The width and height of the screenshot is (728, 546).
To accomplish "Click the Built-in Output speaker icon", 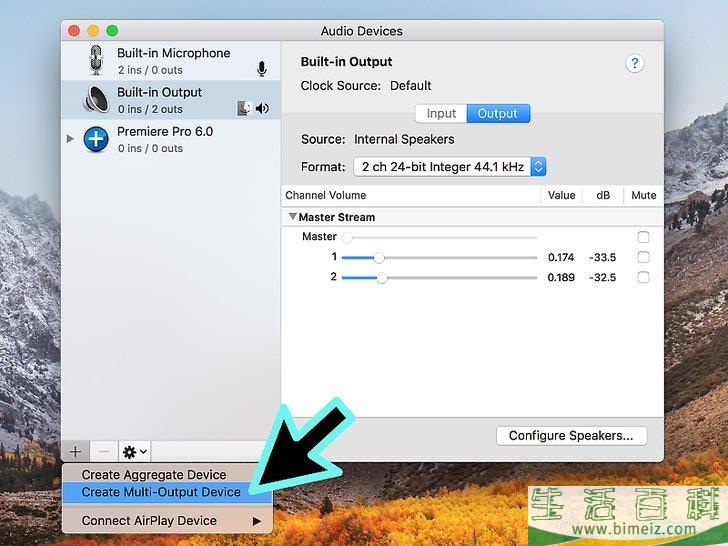I will (x=96, y=100).
